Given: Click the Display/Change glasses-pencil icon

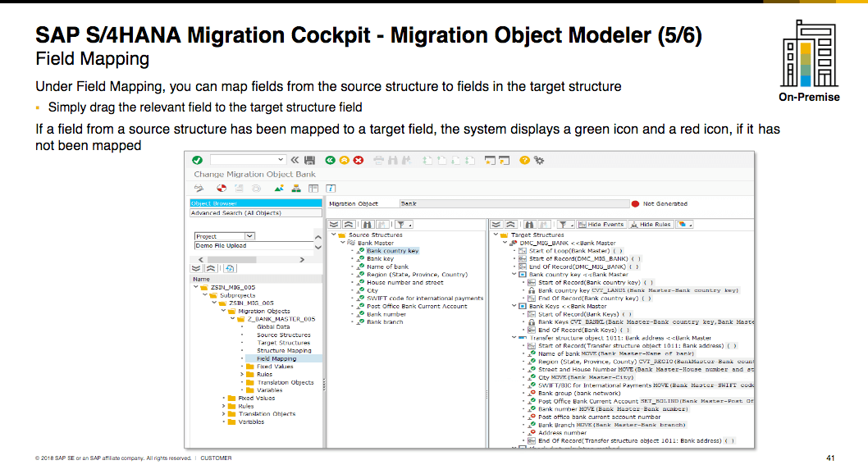Looking at the screenshot, I should click(199, 189).
